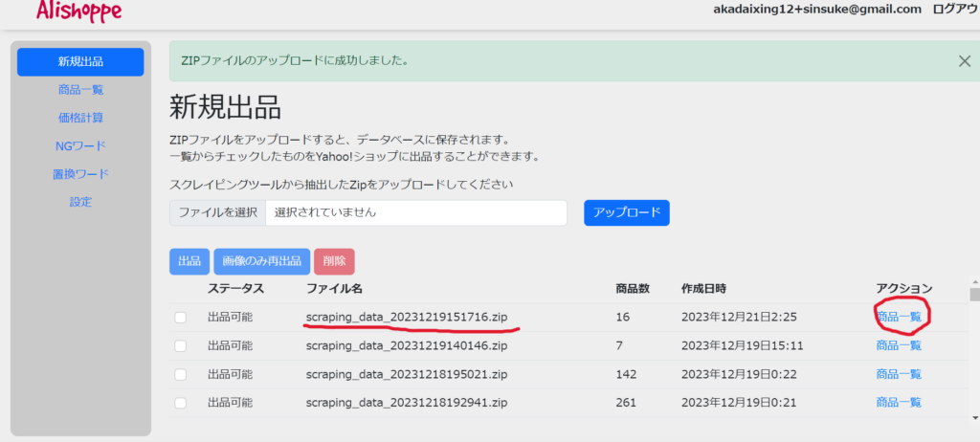
Task: Dismiss the upload success alert with X
Action: 965,61
